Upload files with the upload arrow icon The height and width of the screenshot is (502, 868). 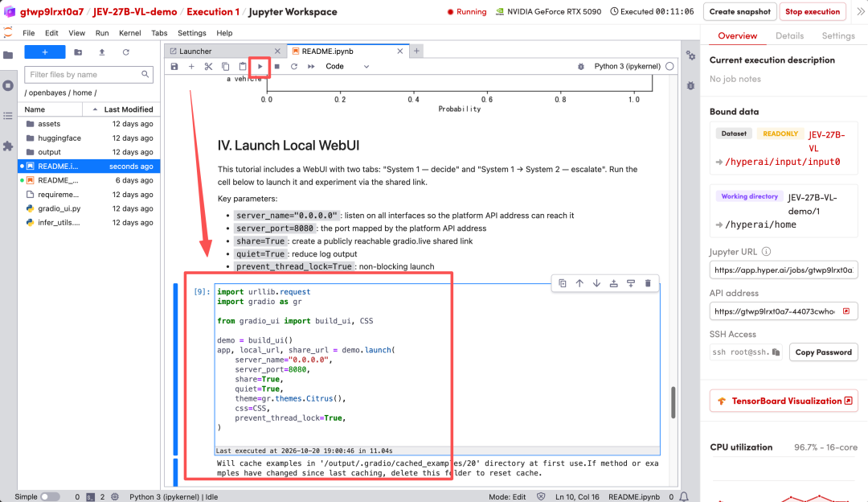click(x=102, y=52)
